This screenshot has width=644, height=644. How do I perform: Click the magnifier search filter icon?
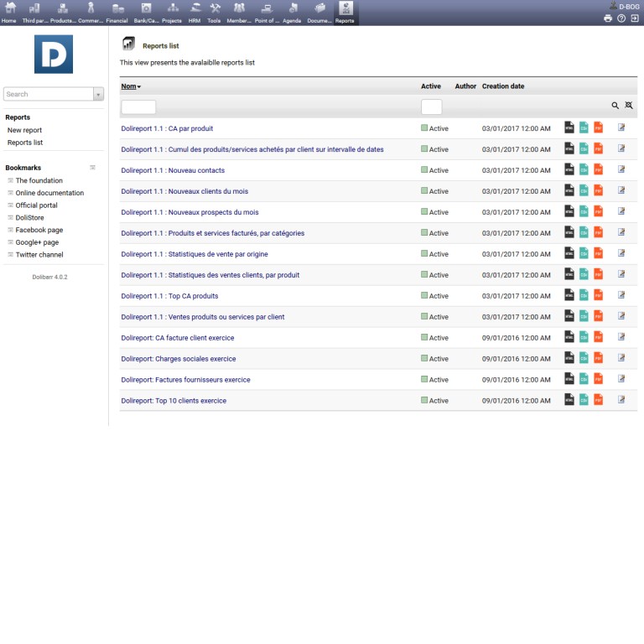click(x=615, y=106)
